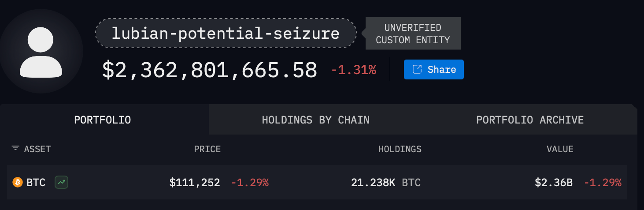Select the Portfolio Archive tab
This screenshot has width=644, height=210.
(530, 120)
